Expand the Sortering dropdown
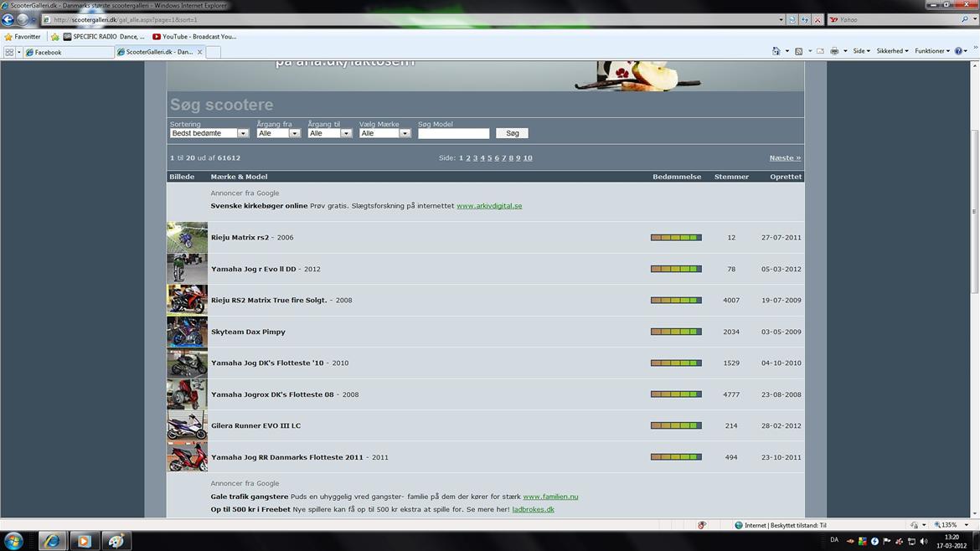This screenshot has height=551, width=980. point(209,133)
